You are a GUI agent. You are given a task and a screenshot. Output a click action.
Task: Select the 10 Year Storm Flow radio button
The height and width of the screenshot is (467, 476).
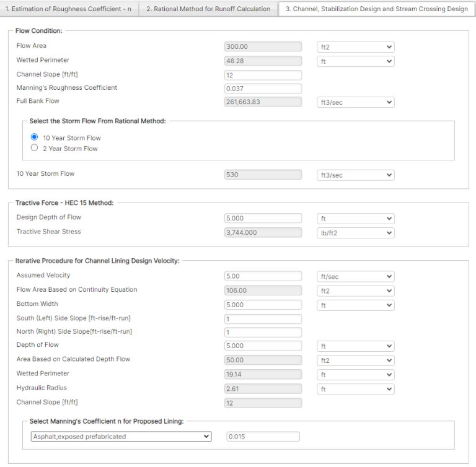(x=34, y=137)
